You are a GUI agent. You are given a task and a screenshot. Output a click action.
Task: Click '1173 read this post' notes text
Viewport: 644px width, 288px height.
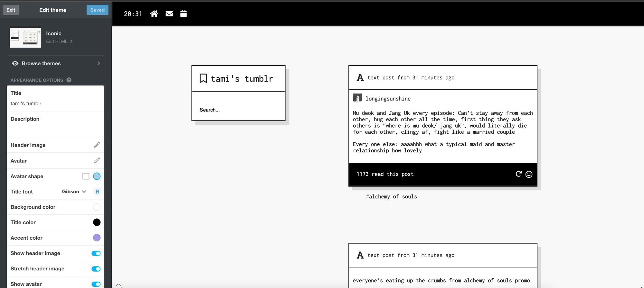coord(385,174)
